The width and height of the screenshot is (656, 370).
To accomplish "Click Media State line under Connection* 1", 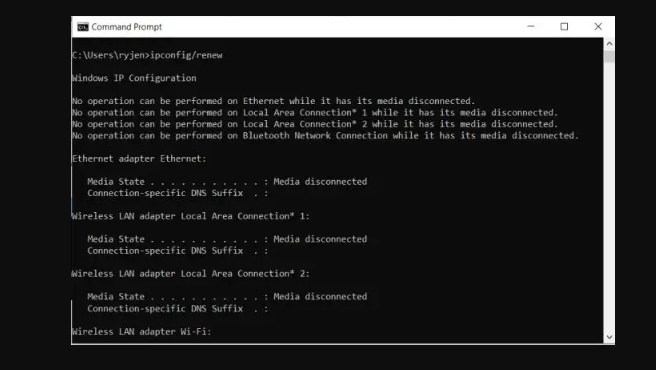I will 227,239.
